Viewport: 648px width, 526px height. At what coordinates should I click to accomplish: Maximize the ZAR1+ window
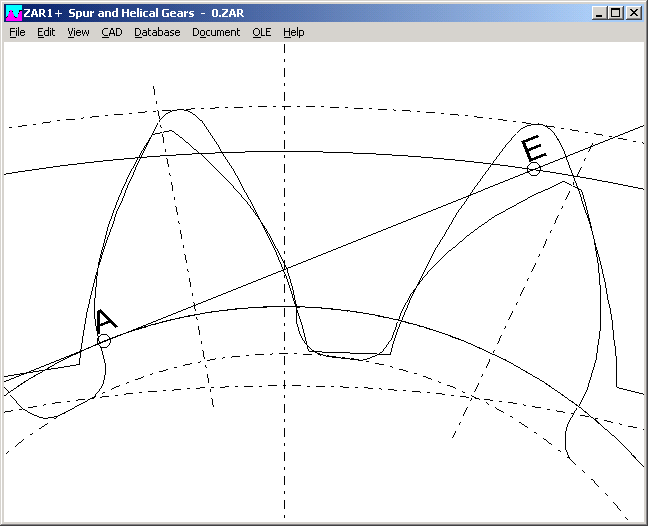[615, 13]
